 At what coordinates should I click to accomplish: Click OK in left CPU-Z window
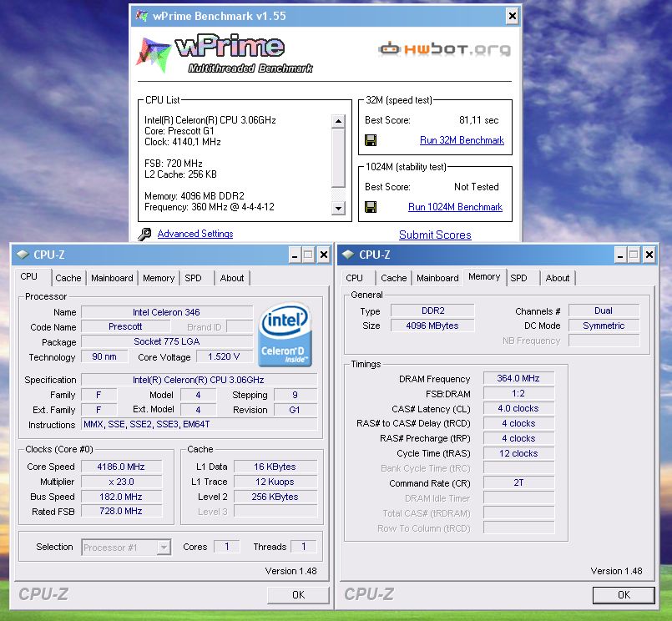[298, 595]
